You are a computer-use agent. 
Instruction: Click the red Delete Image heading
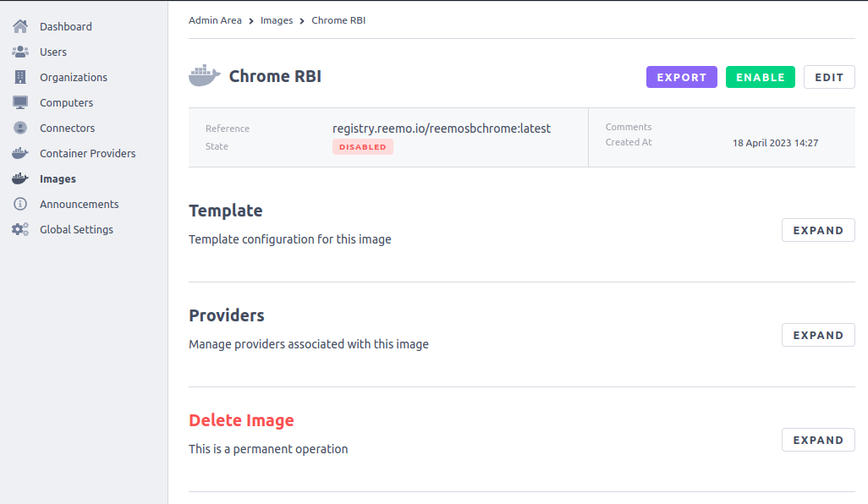[x=241, y=420]
